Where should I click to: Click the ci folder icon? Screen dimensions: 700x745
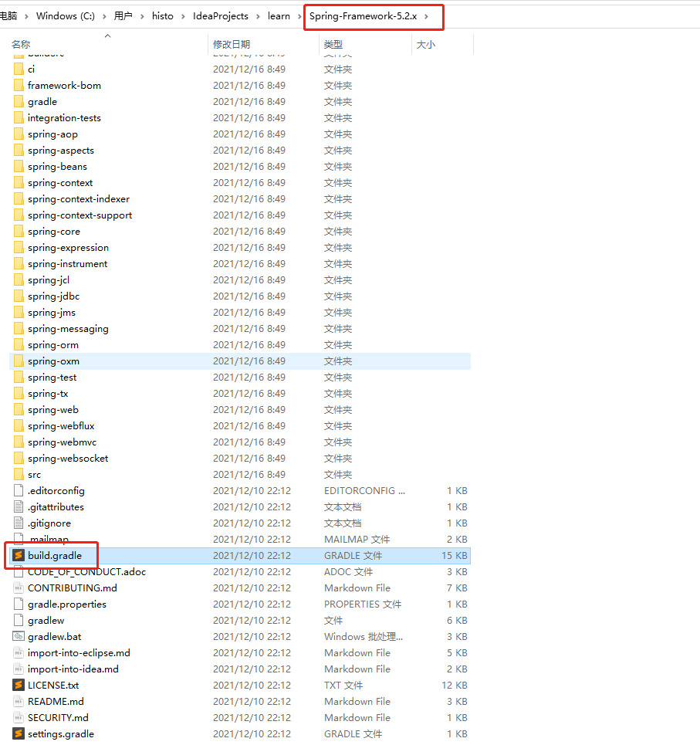coord(19,69)
